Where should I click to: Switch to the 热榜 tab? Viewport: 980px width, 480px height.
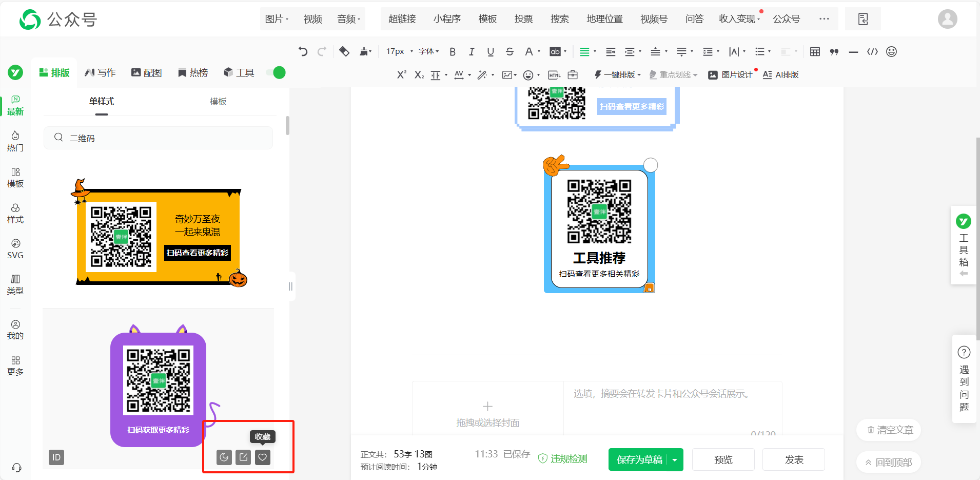(193, 73)
